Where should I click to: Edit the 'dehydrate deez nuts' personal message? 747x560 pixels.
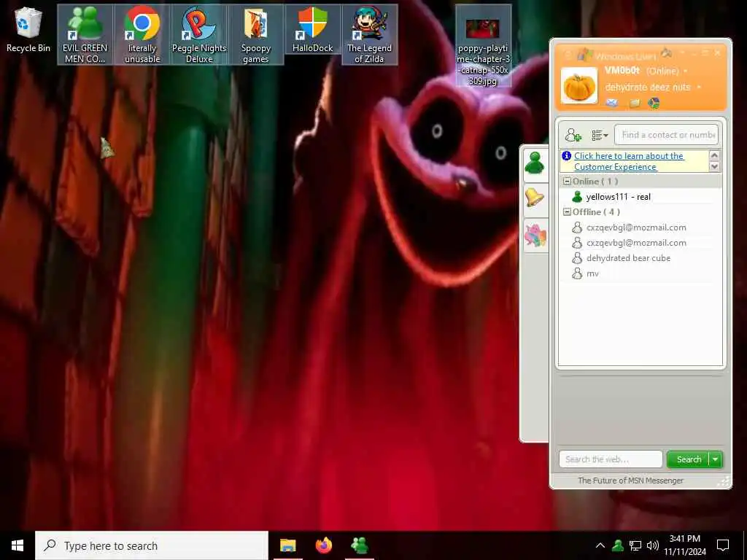648,87
